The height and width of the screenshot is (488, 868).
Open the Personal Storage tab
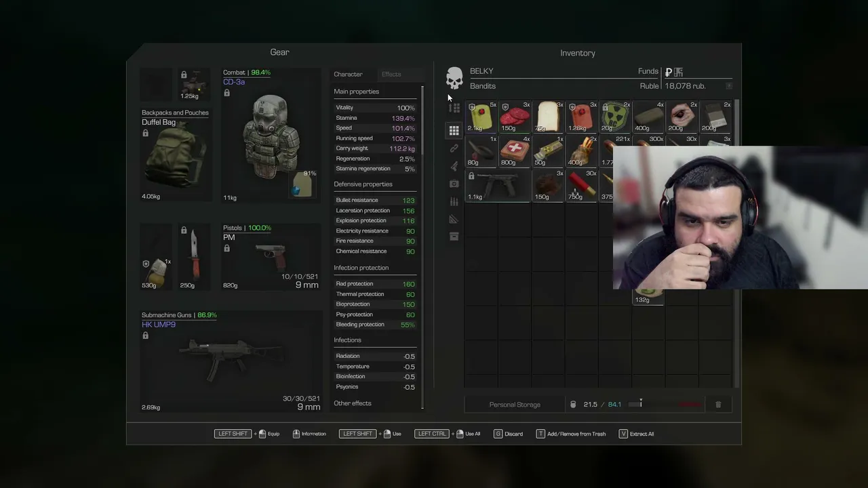pos(515,405)
